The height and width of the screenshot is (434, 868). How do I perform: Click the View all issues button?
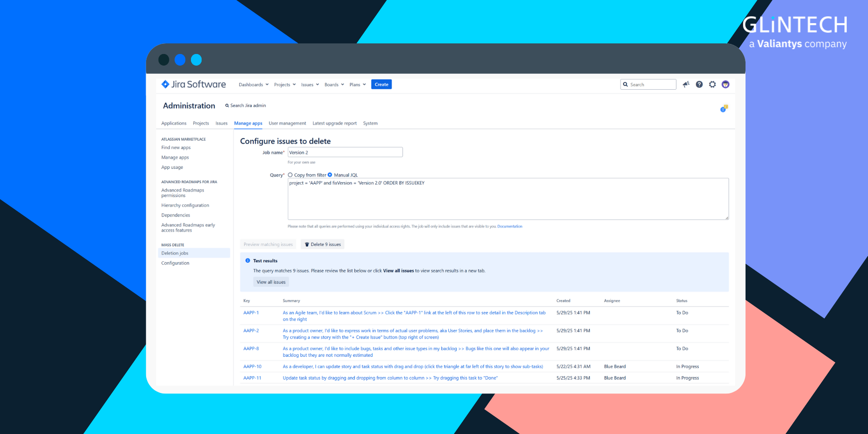coord(271,282)
